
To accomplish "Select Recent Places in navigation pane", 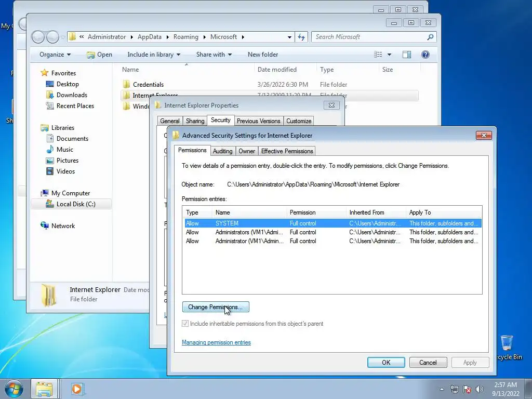I will point(75,105).
